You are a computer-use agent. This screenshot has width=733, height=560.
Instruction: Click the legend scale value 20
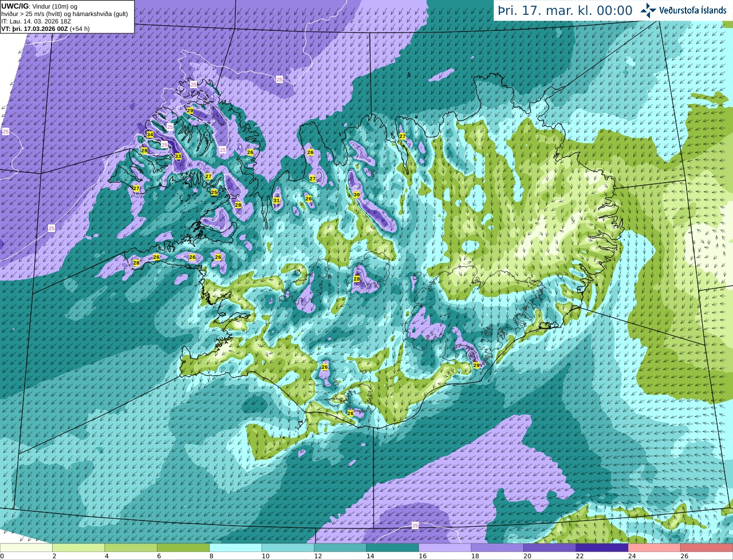click(x=527, y=556)
